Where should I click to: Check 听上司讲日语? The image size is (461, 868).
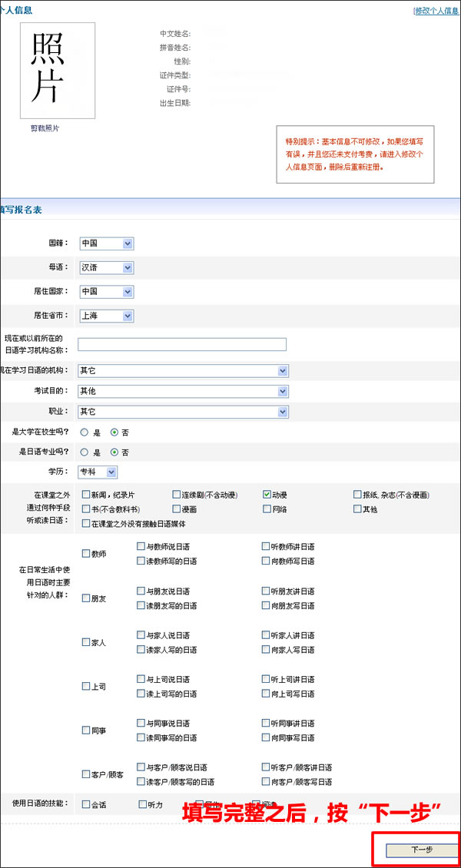pos(266,679)
